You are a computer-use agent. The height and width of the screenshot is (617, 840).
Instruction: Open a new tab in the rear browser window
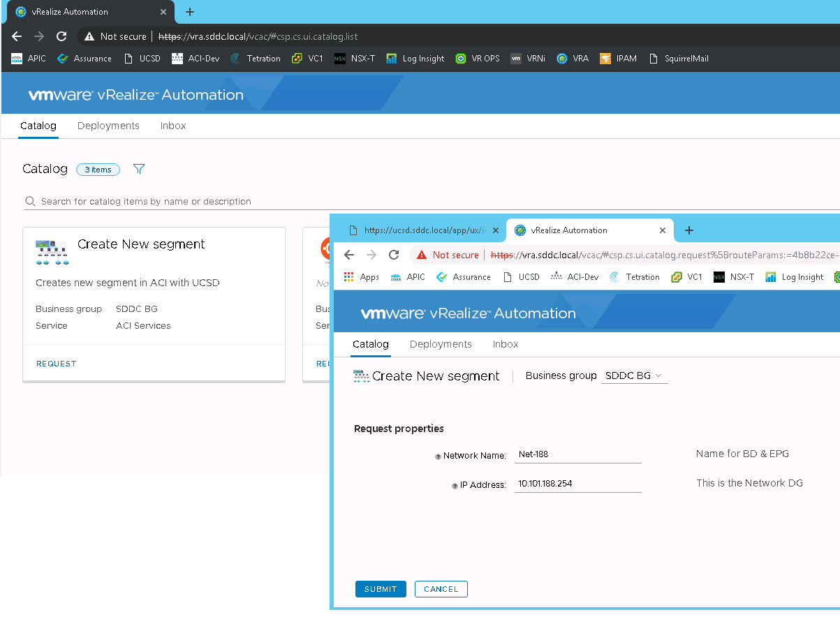tap(189, 12)
